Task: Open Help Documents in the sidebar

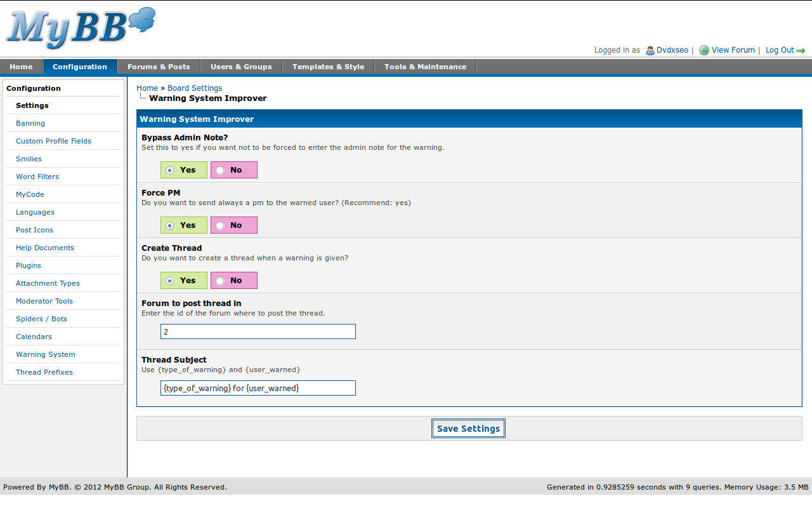Action: (45, 248)
